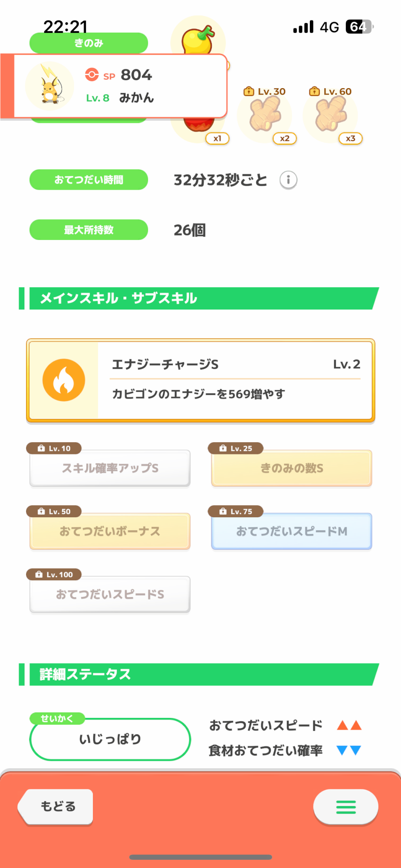Select the おてつだいボーナス sub skill

(x=110, y=531)
